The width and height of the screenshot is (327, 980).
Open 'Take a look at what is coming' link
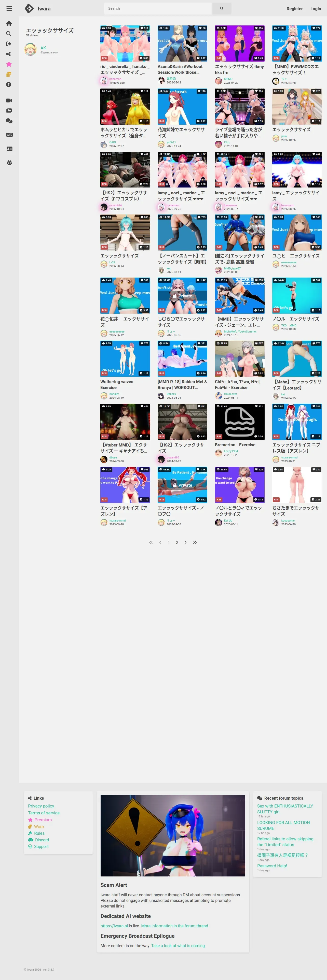pyautogui.click(x=178, y=946)
